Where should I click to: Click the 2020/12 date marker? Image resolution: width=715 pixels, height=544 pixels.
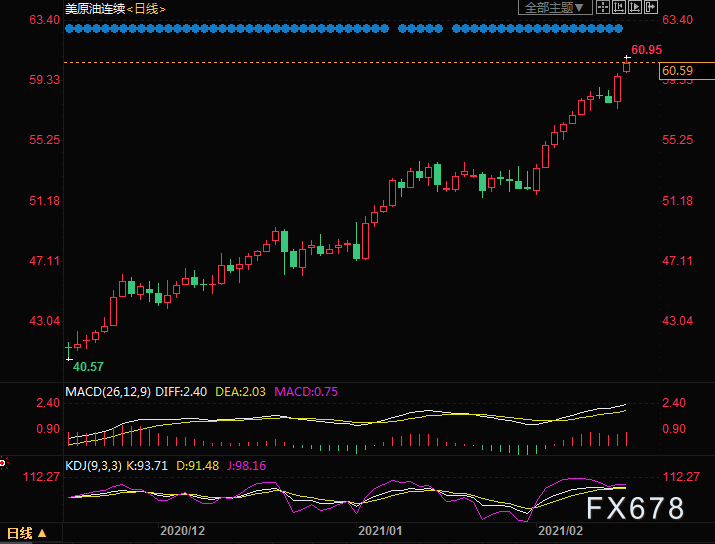click(182, 531)
